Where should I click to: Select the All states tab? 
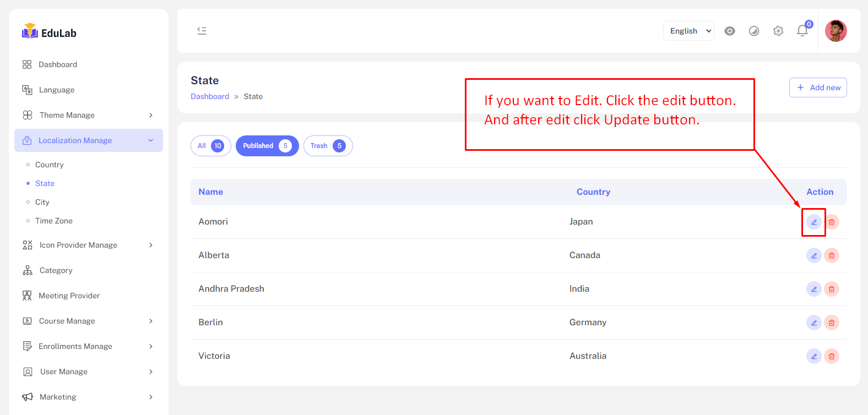pos(210,146)
